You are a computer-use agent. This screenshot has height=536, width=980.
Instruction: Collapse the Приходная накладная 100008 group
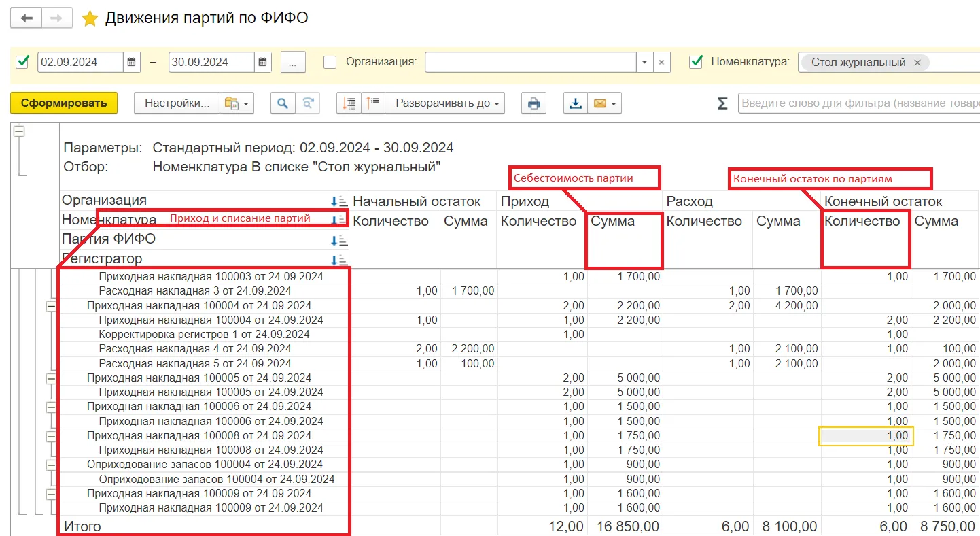51,436
